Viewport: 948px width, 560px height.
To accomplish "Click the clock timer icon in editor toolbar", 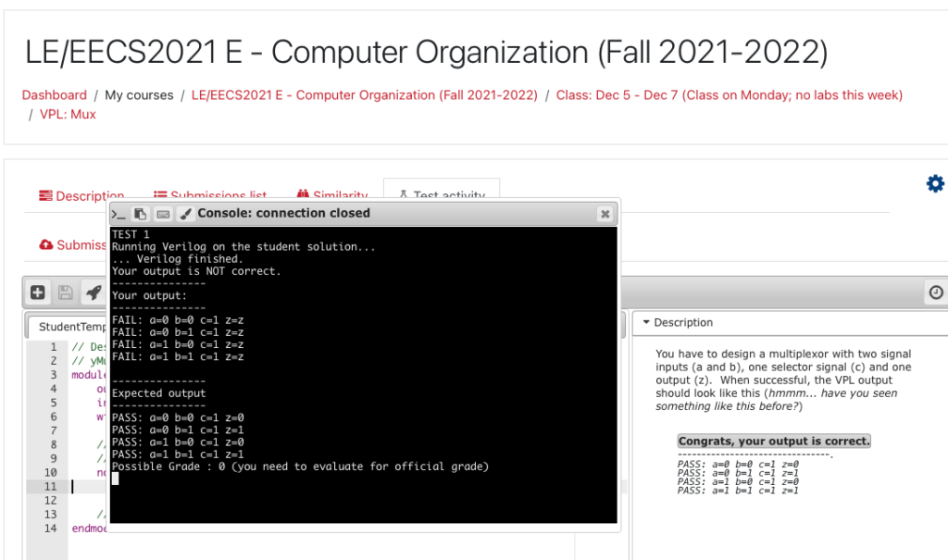I will (936, 292).
